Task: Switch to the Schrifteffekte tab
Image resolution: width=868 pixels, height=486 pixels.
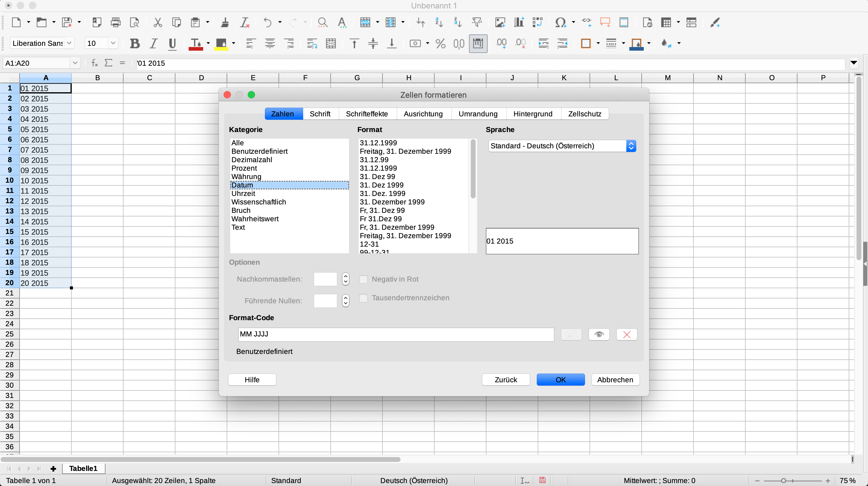Action: (x=366, y=114)
